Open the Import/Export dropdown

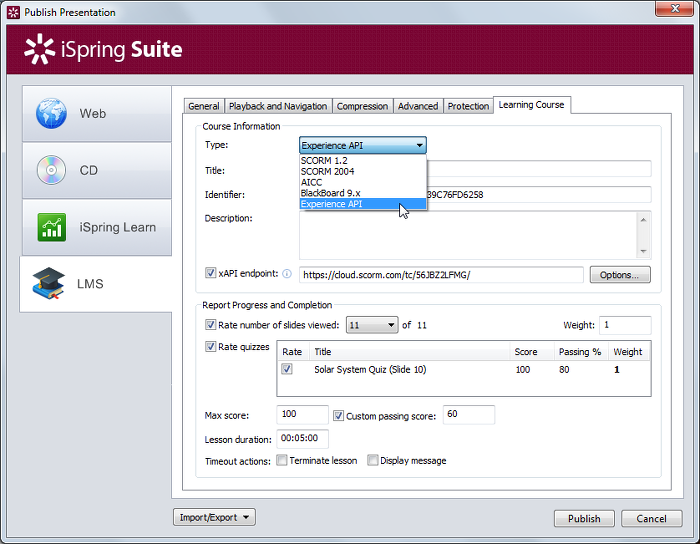coord(215,517)
